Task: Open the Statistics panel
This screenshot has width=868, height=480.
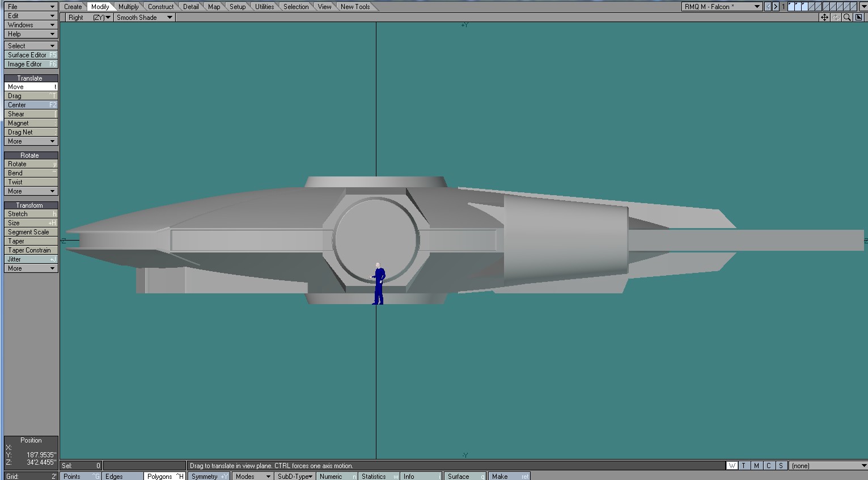Action: 379,476
